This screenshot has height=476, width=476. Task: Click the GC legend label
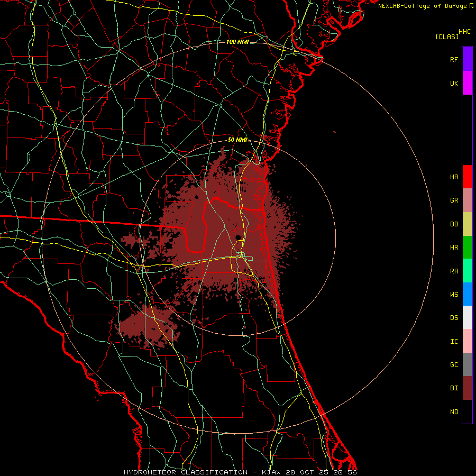pyautogui.click(x=454, y=365)
